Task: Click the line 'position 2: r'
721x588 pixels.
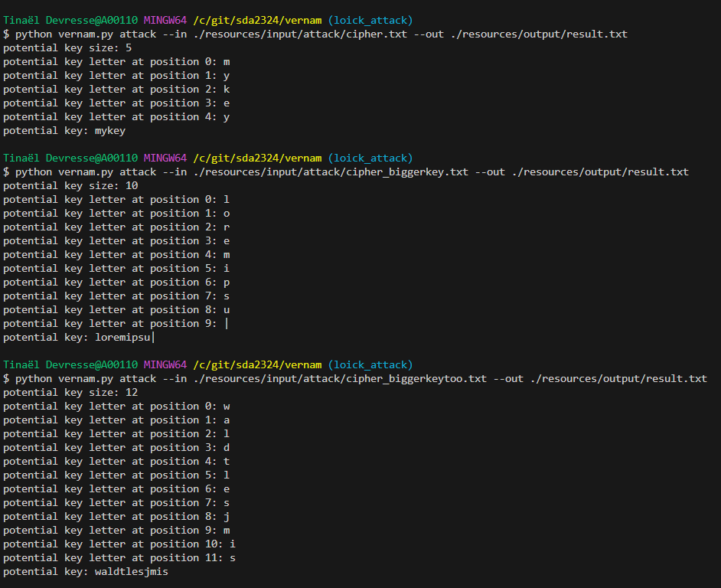Action: [x=116, y=227]
